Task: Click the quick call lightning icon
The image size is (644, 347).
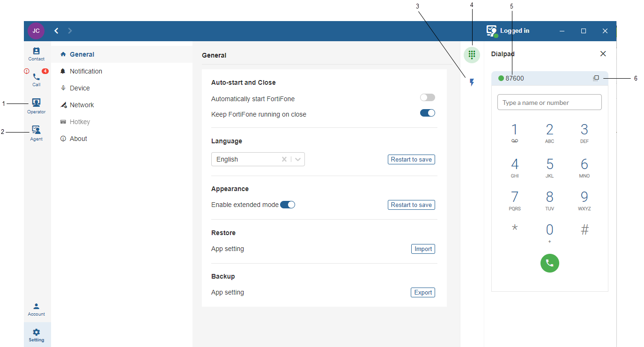Action: coord(472,82)
